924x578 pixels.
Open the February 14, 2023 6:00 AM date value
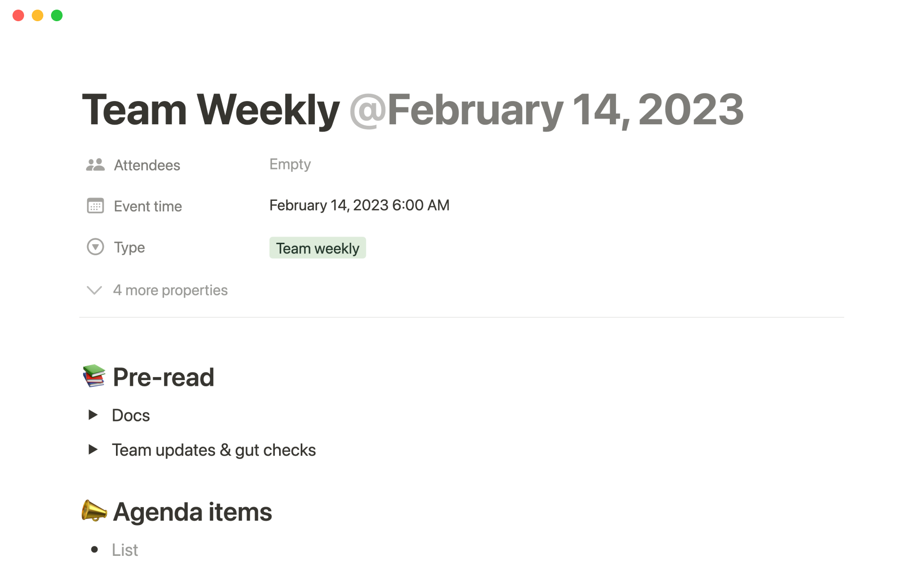click(x=359, y=205)
